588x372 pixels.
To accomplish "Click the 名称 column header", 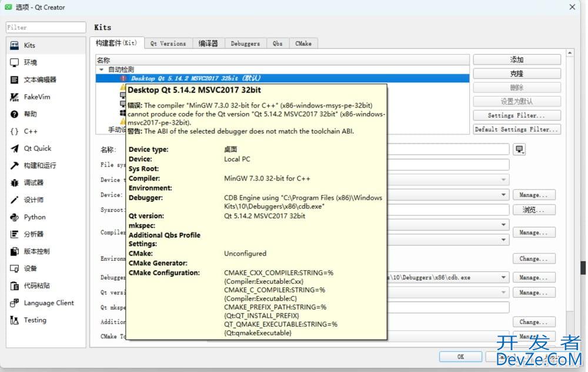I will pyautogui.click(x=282, y=60).
